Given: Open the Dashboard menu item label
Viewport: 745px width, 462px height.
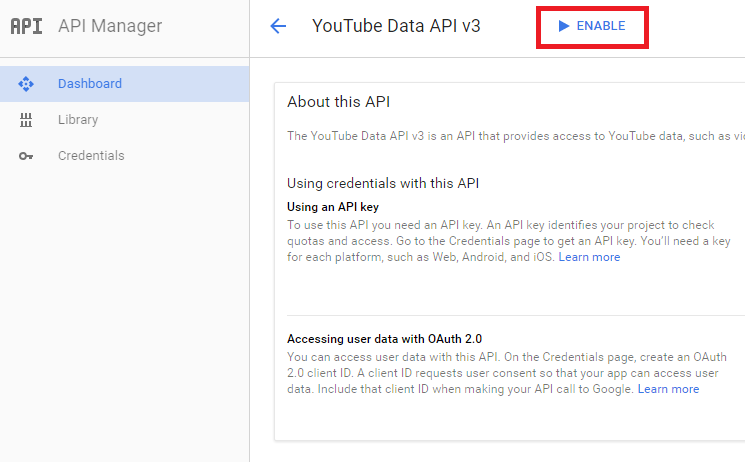Looking at the screenshot, I should coord(90,84).
